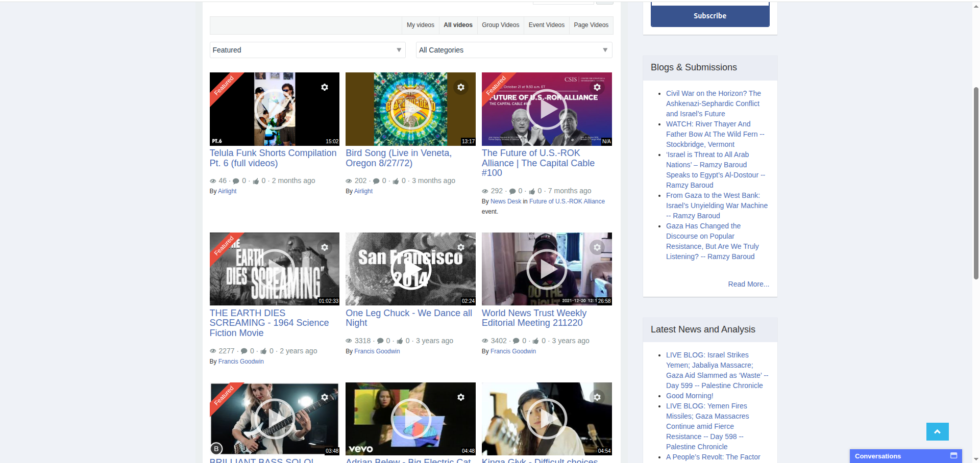Open gear icon on Future of U.S.-ROK Alliance video
The width and height of the screenshot is (980, 463).
tap(597, 87)
